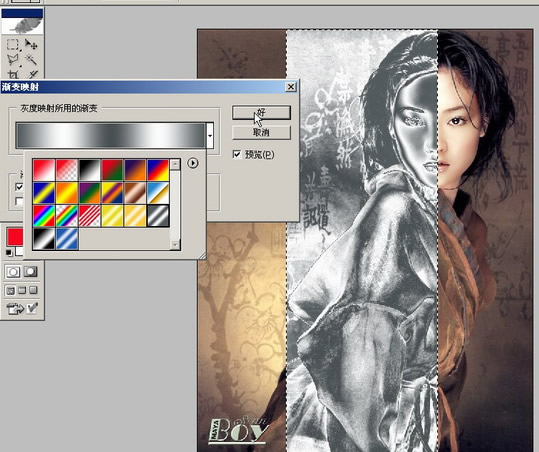Choose the full spectrum rainbow gradient preset
Screen dimensions: 539x452
[44, 216]
